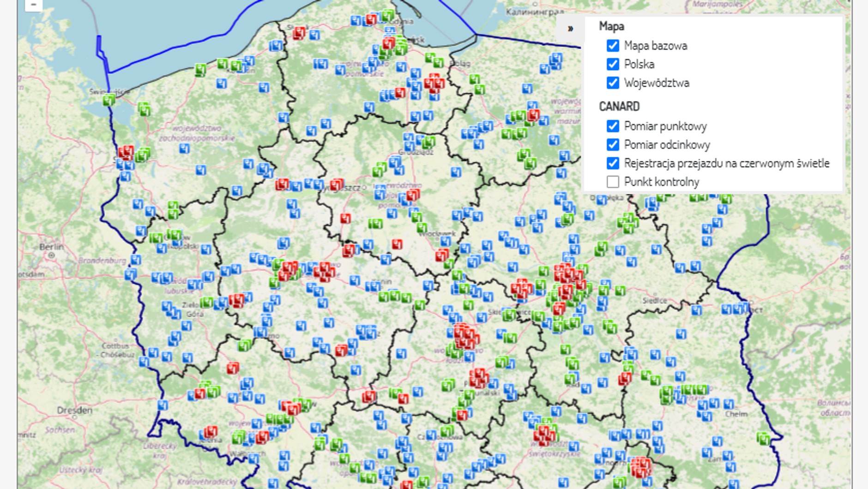Image resolution: width=868 pixels, height=489 pixels.
Task: Select the red marker pair near Szczecin
Action: pyautogui.click(x=126, y=152)
